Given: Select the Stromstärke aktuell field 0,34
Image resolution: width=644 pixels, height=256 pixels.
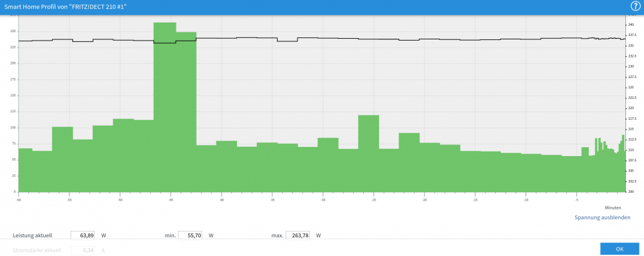Looking at the screenshot, I should (x=83, y=250).
